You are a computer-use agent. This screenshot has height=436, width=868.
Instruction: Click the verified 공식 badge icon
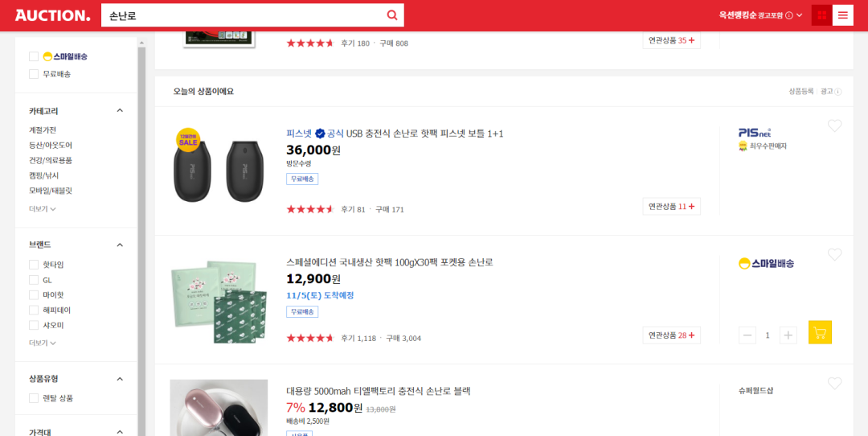point(320,134)
